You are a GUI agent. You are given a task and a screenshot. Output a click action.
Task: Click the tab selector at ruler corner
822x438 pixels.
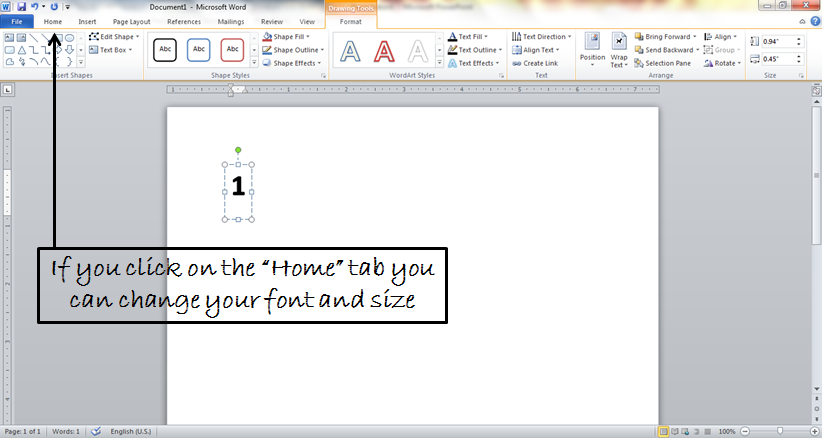[7, 90]
